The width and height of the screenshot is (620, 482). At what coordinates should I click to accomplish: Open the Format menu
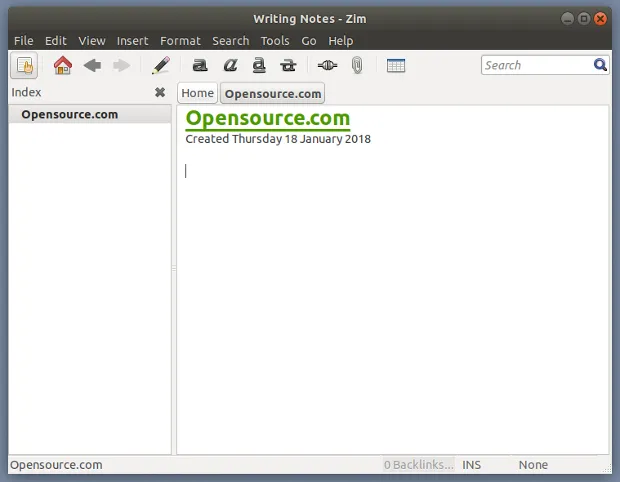pyautogui.click(x=180, y=41)
